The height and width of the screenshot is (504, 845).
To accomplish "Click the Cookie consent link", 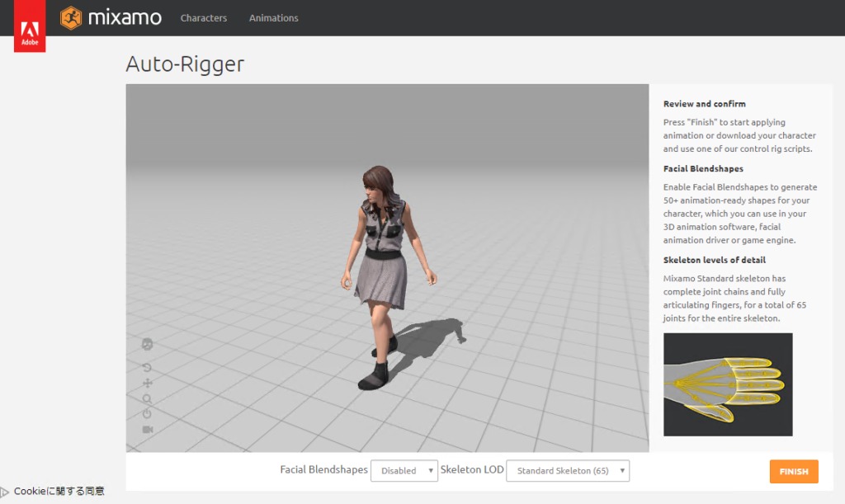I will pyautogui.click(x=59, y=491).
